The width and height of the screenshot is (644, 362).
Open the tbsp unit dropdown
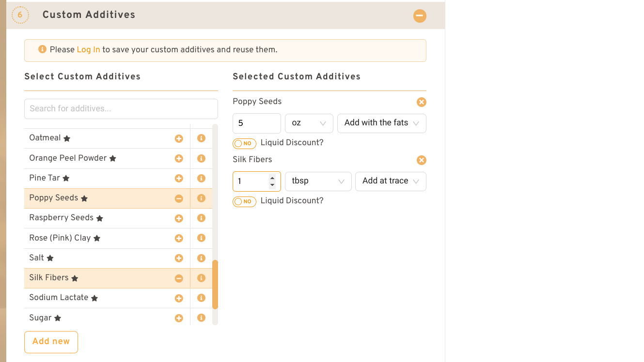point(318,181)
